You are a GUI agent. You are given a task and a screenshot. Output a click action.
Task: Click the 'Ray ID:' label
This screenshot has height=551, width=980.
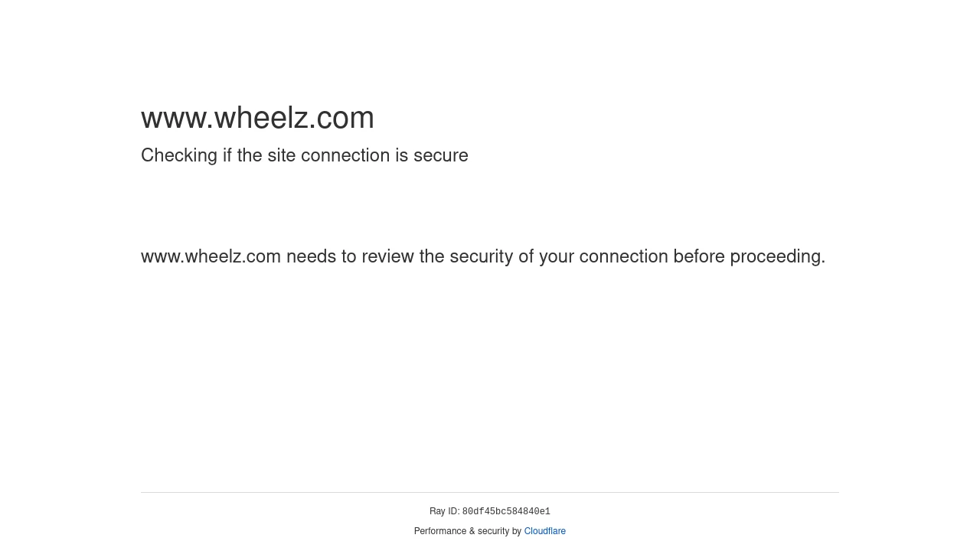444,511
